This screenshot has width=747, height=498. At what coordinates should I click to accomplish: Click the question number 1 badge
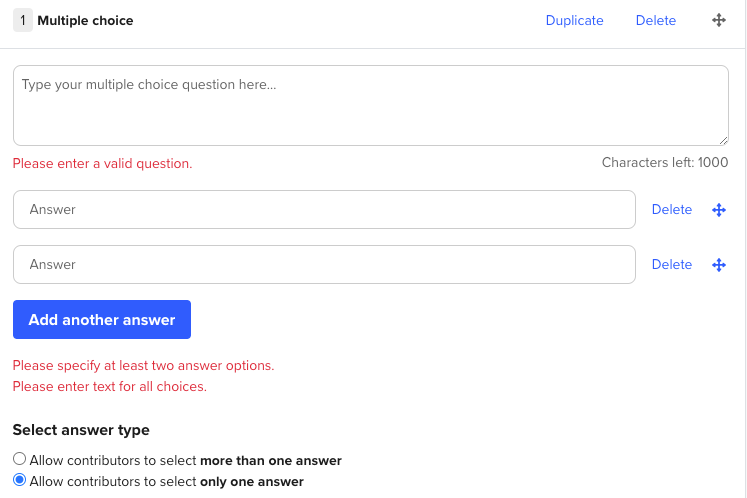pyautogui.click(x=23, y=20)
